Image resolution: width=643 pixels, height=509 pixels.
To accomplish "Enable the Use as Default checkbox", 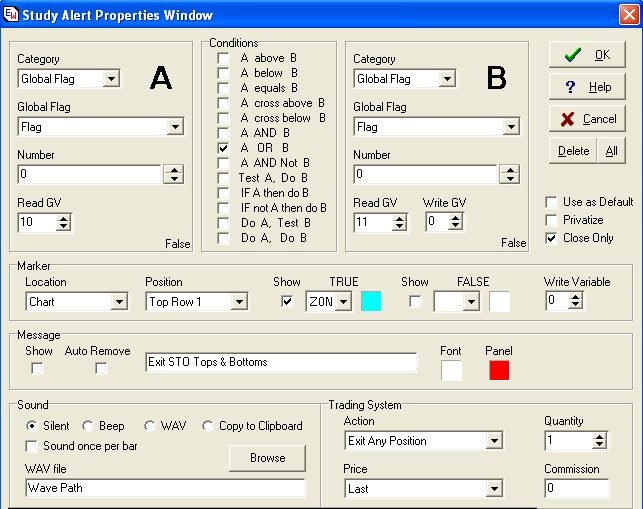I will pos(551,202).
